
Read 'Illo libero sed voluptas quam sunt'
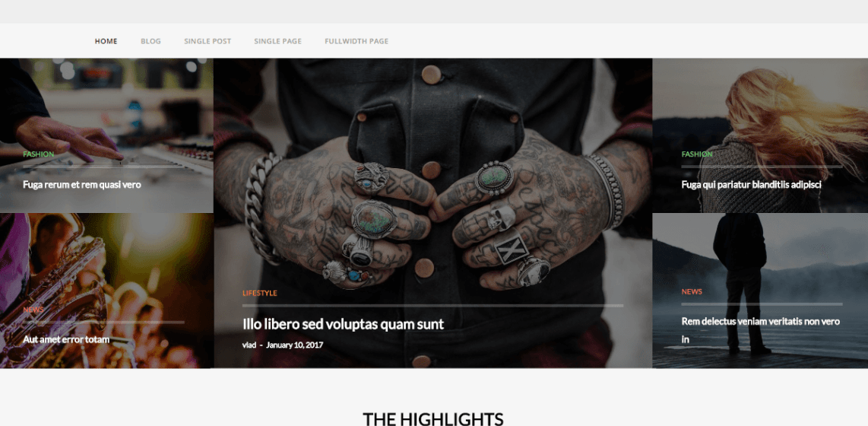[344, 324]
